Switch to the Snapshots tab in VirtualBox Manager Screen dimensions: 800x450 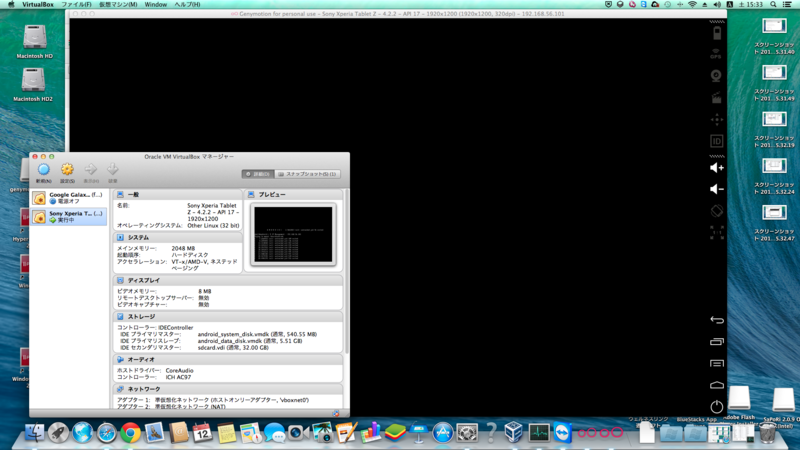click(x=307, y=174)
